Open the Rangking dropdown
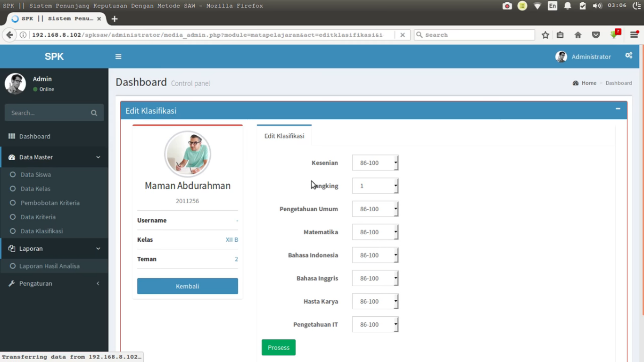 tap(375, 186)
